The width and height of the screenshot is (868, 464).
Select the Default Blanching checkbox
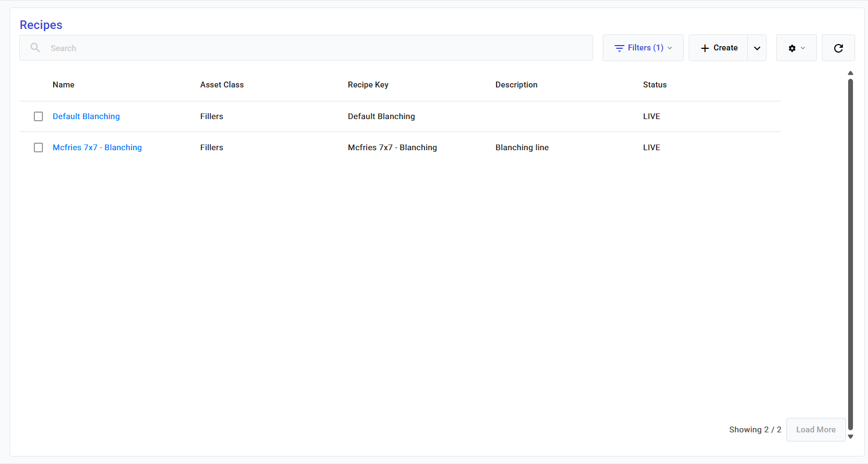pos(39,116)
